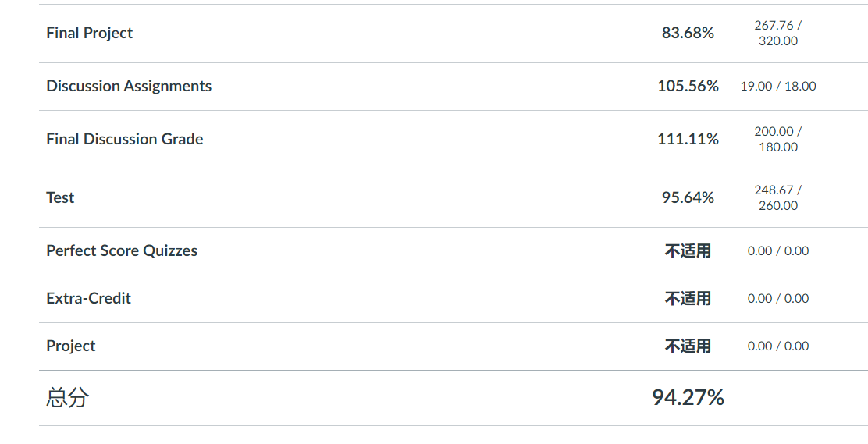Select the 83.68% Final Project percentage
The width and height of the screenshot is (868, 444).
(x=688, y=33)
